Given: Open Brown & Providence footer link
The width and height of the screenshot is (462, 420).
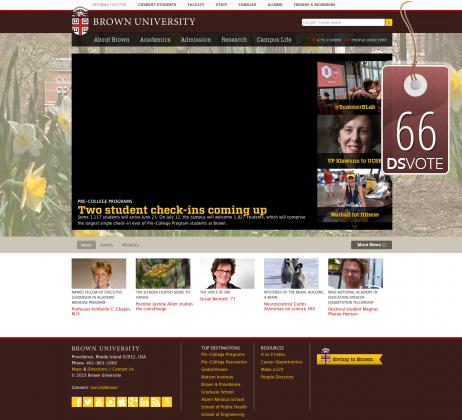Looking at the screenshot, I should 220,384.
